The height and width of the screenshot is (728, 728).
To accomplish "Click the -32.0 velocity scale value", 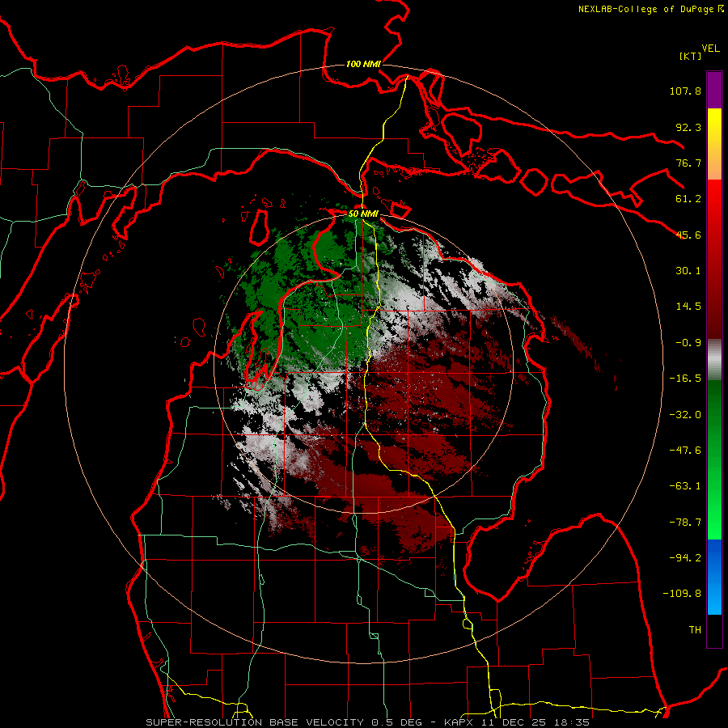I will (x=685, y=415).
